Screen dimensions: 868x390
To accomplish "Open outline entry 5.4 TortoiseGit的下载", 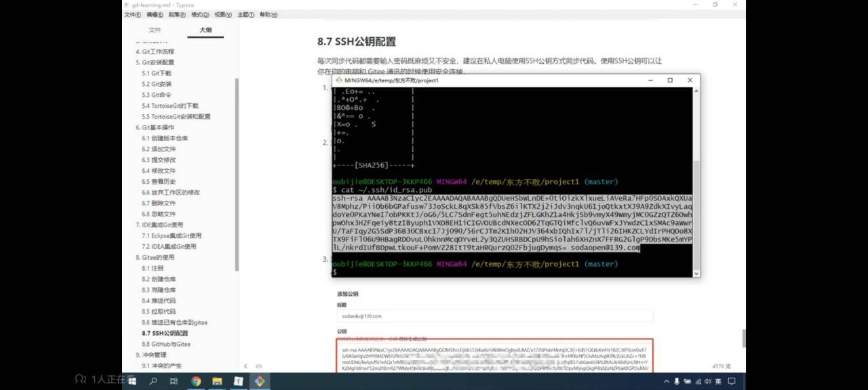I will click(170, 106).
